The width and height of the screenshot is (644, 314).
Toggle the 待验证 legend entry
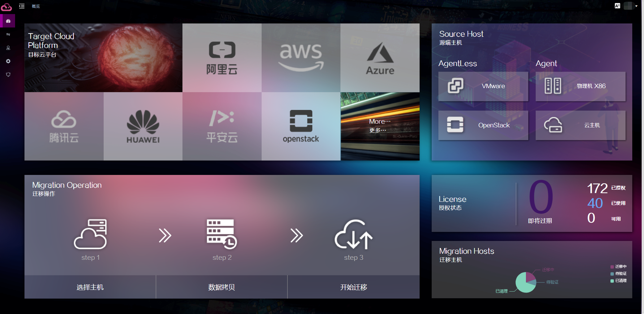pos(619,274)
